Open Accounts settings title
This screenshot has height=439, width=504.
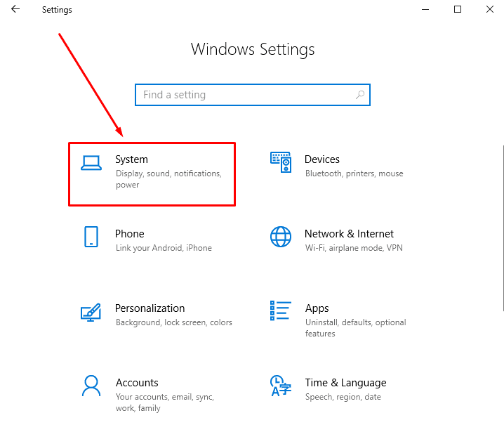coord(137,383)
